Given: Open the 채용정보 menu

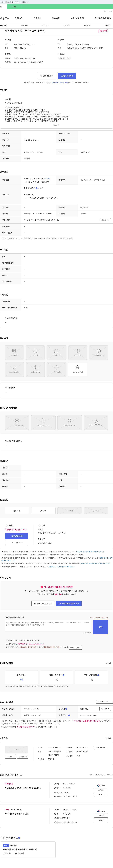Looking at the screenshot, I should click(x=19, y=18).
